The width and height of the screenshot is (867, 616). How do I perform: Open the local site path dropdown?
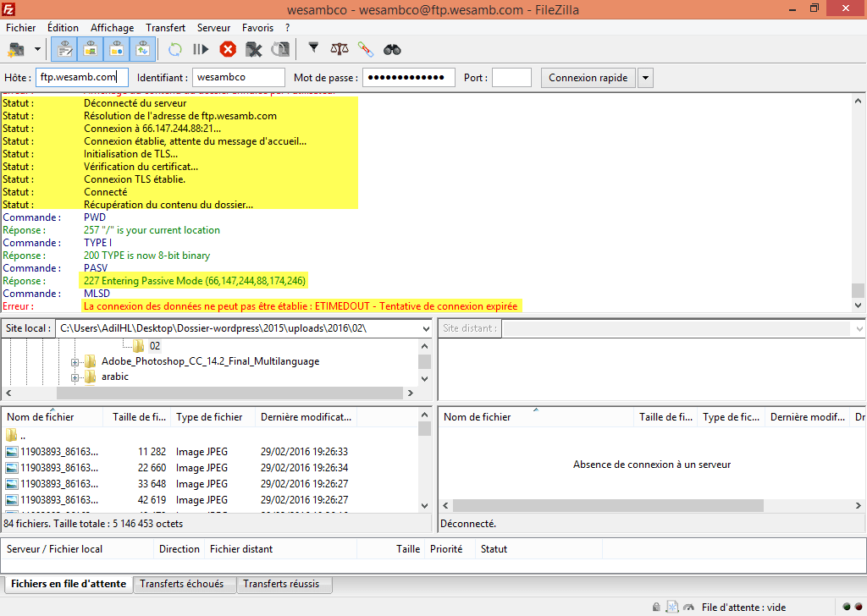tap(425, 327)
